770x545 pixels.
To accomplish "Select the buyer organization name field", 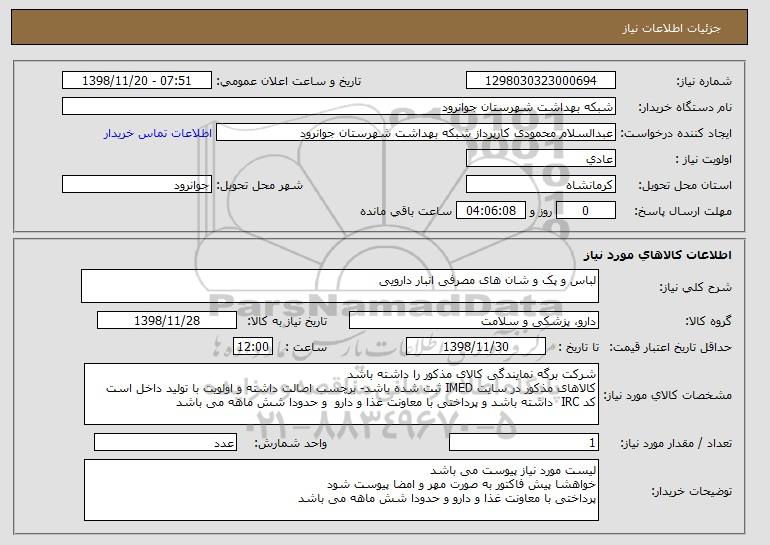I will (x=339, y=107).
